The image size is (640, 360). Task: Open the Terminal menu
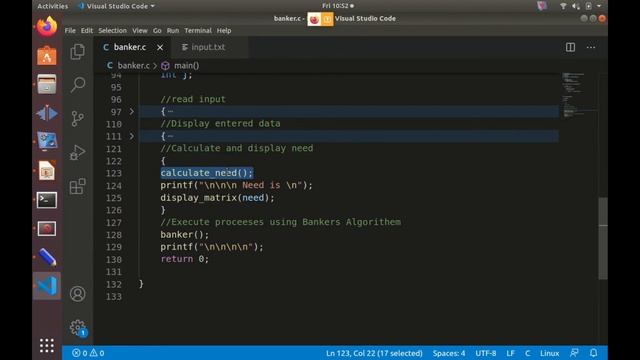(x=198, y=31)
